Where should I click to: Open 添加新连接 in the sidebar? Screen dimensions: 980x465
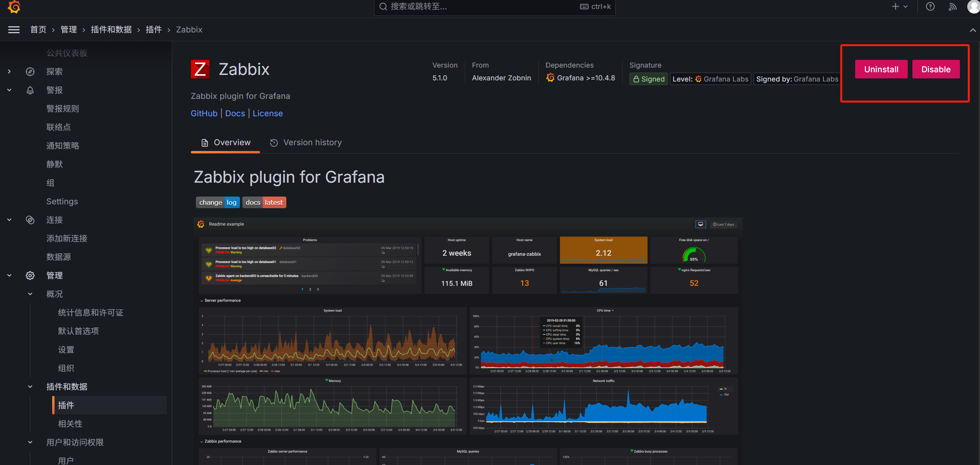click(x=67, y=238)
